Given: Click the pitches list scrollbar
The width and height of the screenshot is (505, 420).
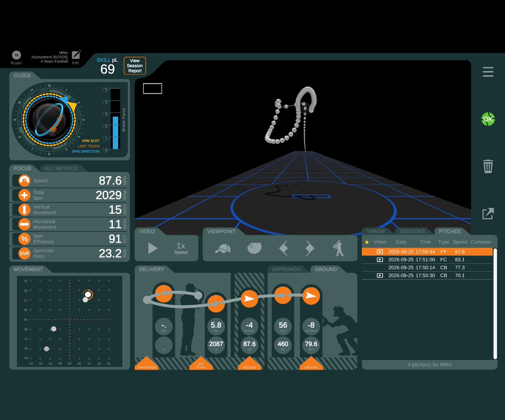Looking at the screenshot, I should (495, 304).
